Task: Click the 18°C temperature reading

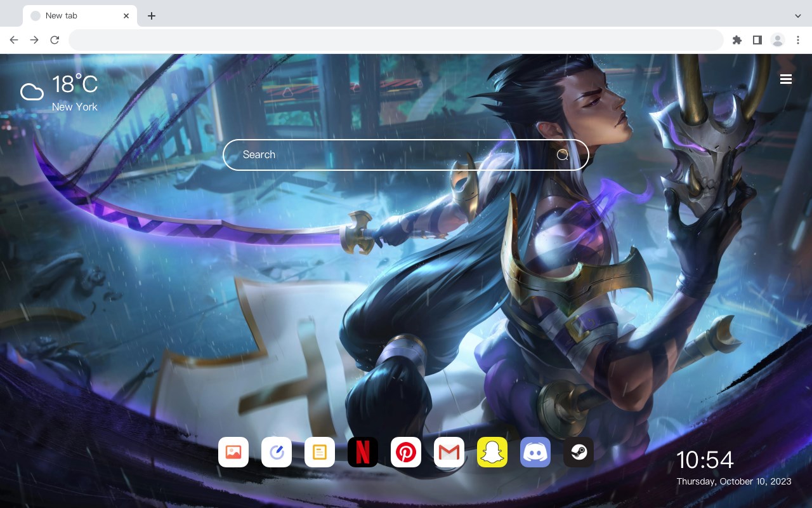Action: (75, 84)
